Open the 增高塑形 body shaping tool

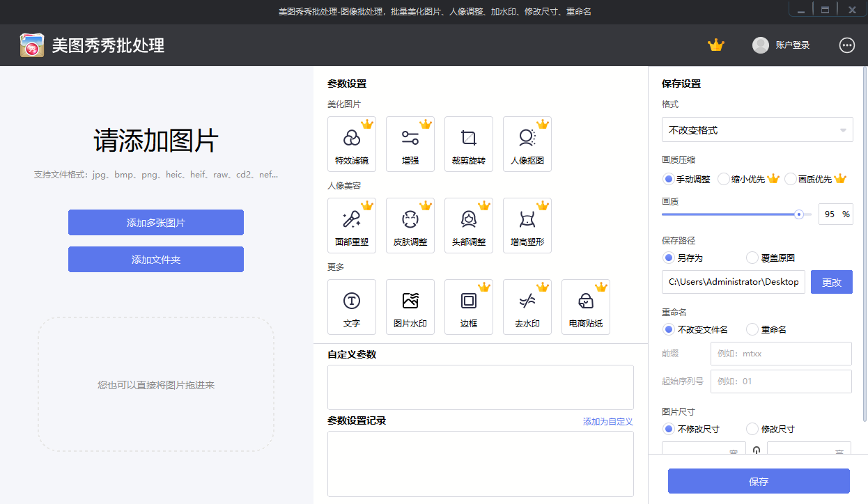527,226
